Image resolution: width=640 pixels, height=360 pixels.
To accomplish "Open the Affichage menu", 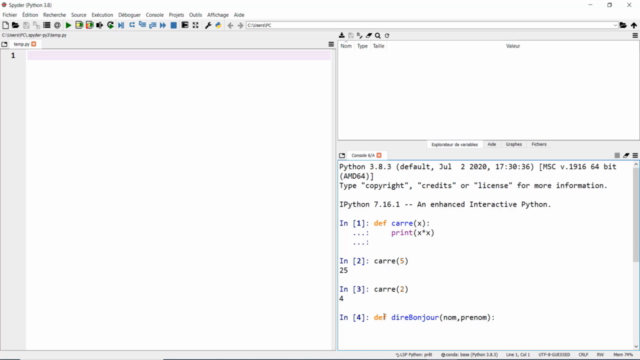I will 218,15.
